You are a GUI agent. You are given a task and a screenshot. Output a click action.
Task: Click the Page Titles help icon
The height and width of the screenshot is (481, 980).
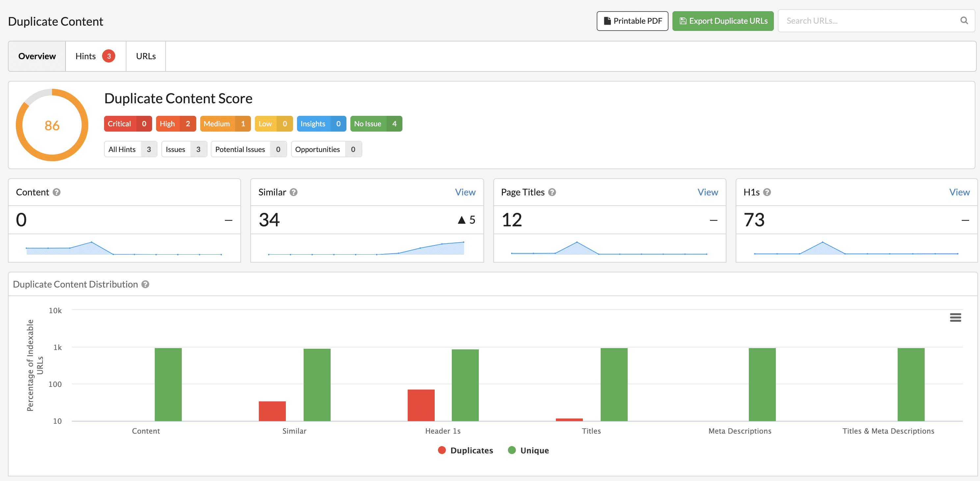[x=552, y=192]
